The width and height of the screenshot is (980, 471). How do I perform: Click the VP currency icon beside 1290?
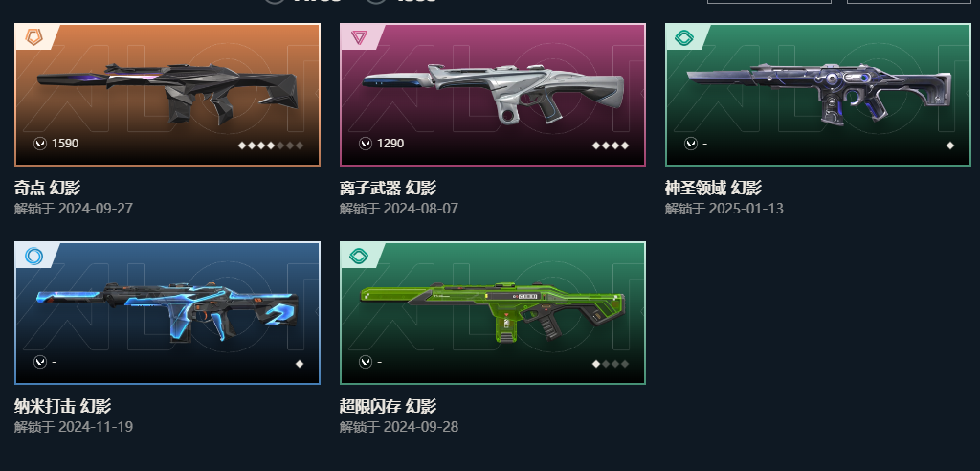366,144
